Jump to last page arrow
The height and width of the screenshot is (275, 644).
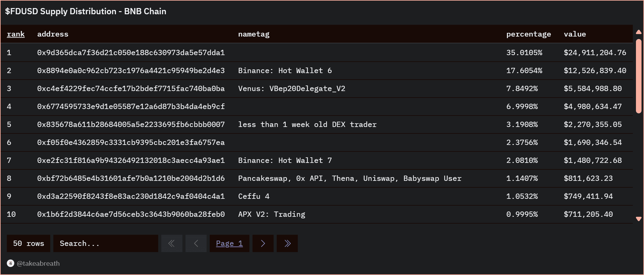tap(287, 243)
